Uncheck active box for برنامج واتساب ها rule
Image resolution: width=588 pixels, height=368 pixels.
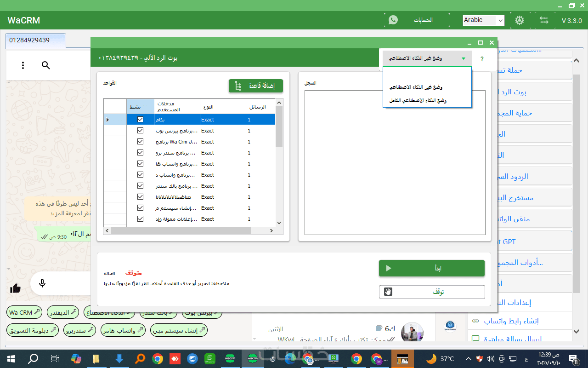click(x=141, y=164)
